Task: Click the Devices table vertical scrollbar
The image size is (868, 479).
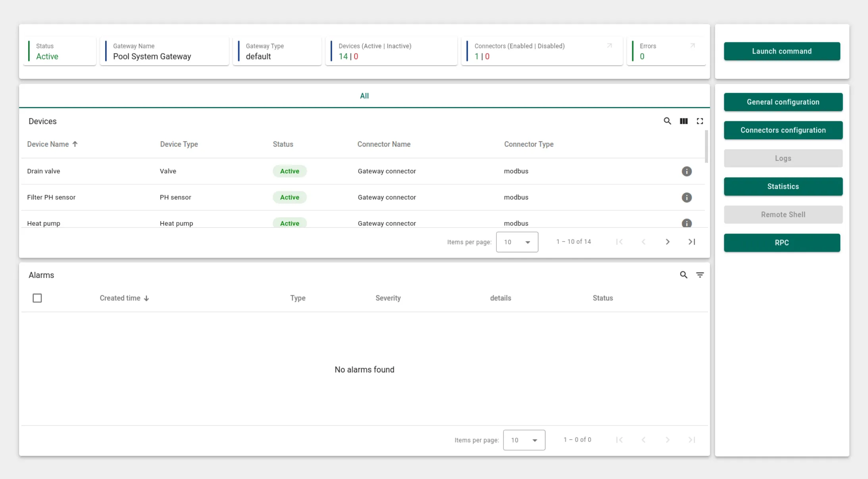Action: click(706, 147)
